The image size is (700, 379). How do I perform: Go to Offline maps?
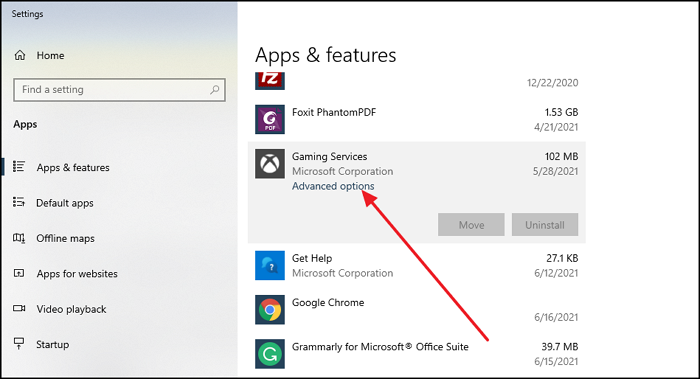65,238
